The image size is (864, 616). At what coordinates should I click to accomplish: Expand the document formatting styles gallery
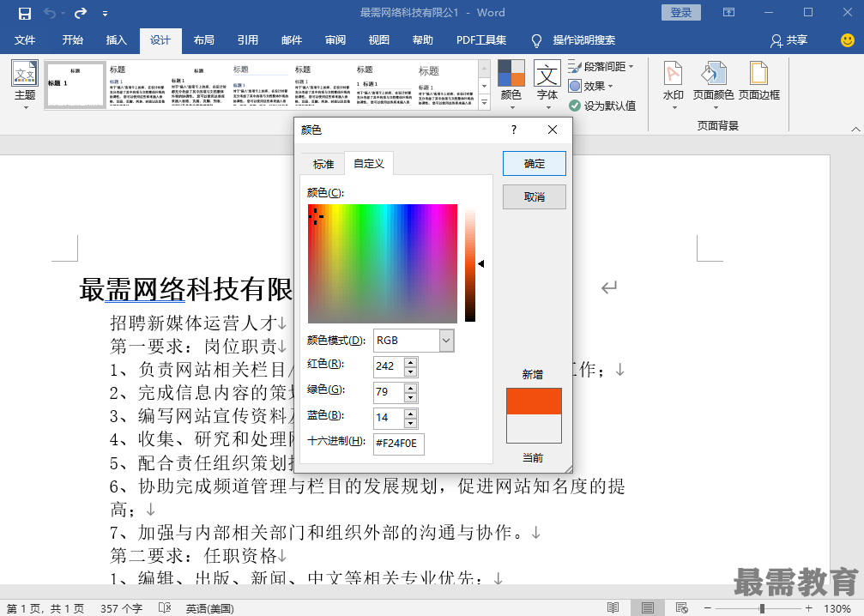coord(484,102)
